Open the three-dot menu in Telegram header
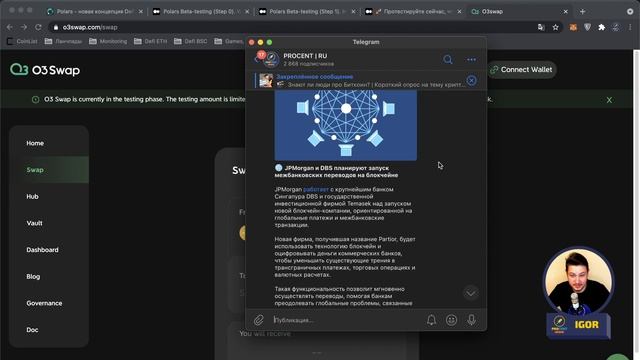 [x=471, y=60]
